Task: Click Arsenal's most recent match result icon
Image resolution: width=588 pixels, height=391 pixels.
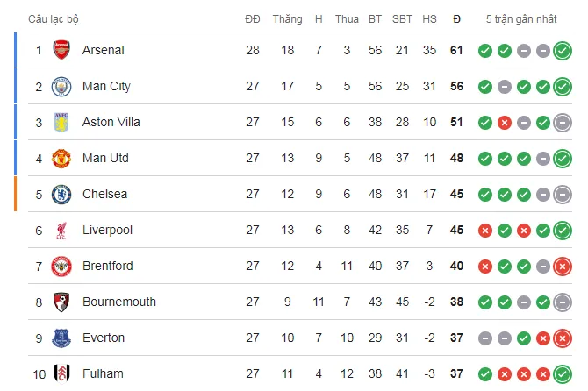Action: [563, 51]
